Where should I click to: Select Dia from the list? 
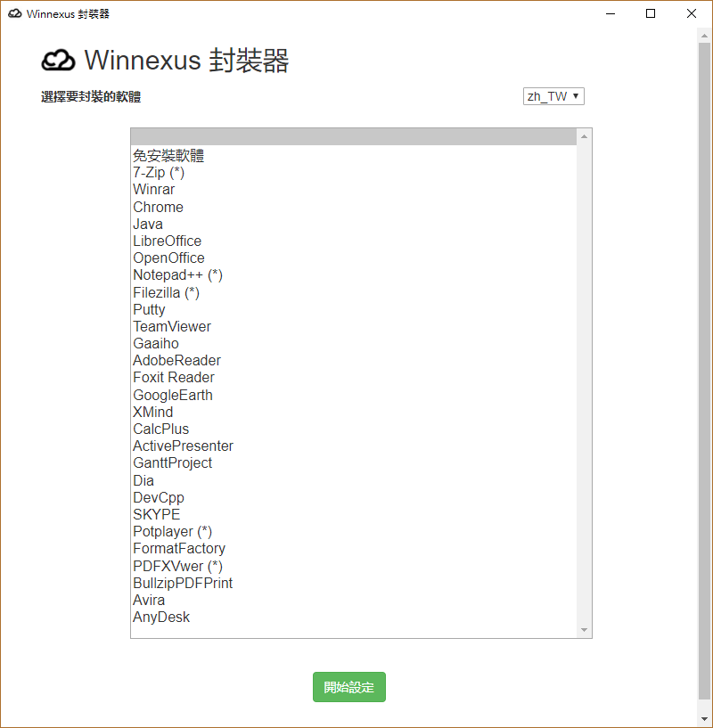point(354,480)
